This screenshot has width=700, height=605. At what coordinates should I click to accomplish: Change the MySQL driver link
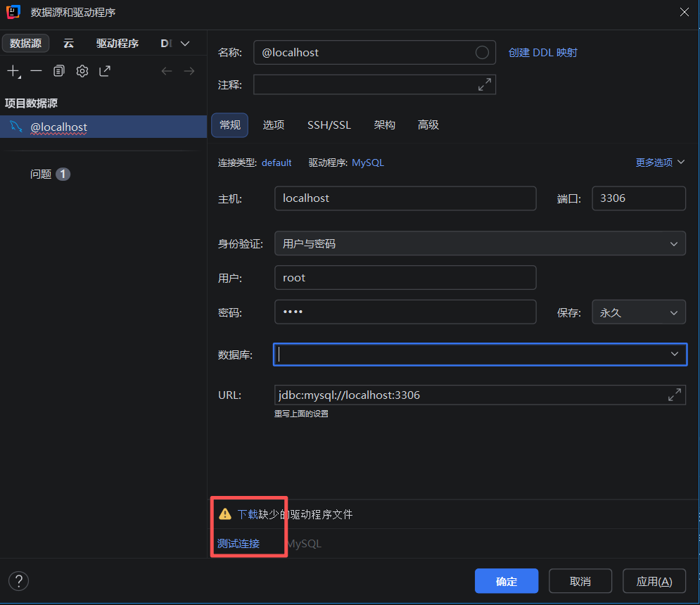pyautogui.click(x=368, y=163)
